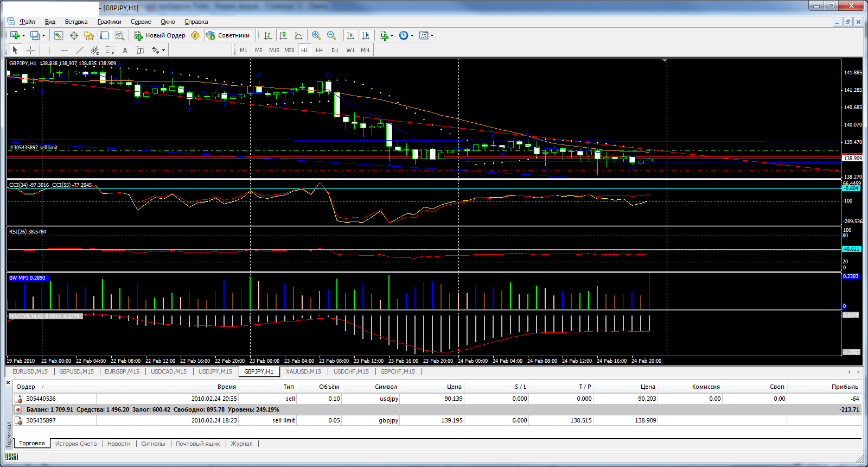Open the chart Templates icon

click(x=424, y=35)
